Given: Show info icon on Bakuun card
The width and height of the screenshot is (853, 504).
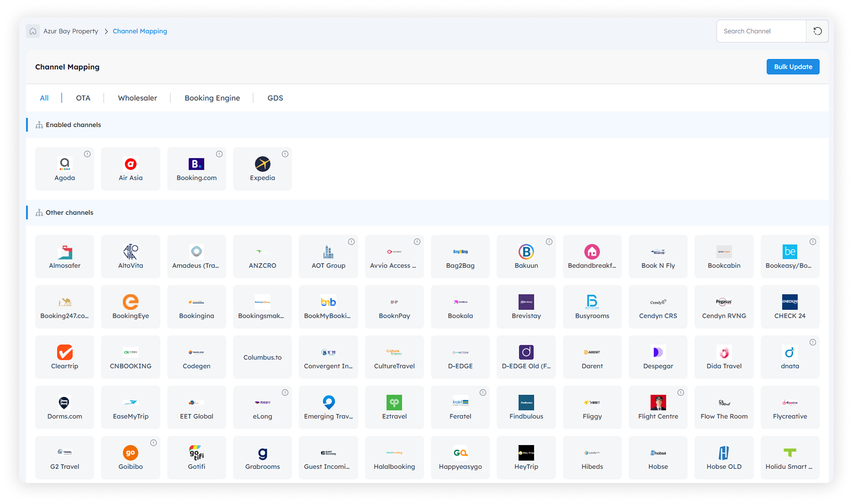Looking at the screenshot, I should (x=549, y=242).
